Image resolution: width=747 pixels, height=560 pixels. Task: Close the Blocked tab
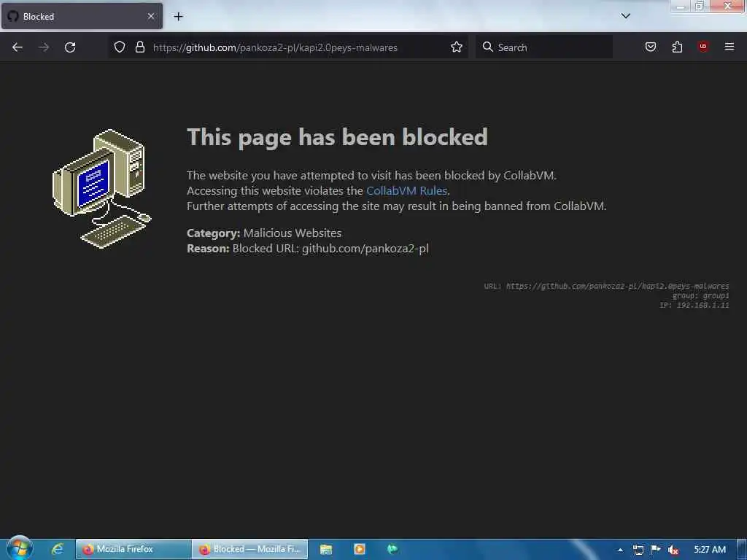click(150, 16)
